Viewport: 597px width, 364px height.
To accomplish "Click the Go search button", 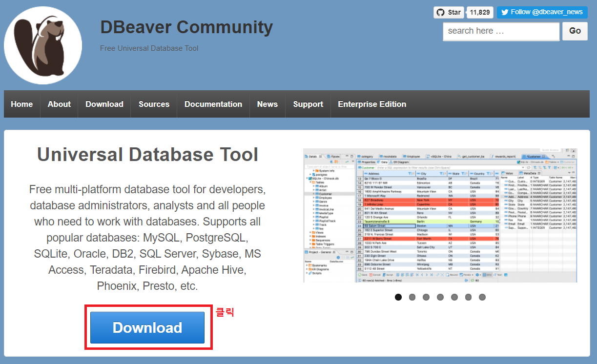I will pyautogui.click(x=575, y=31).
